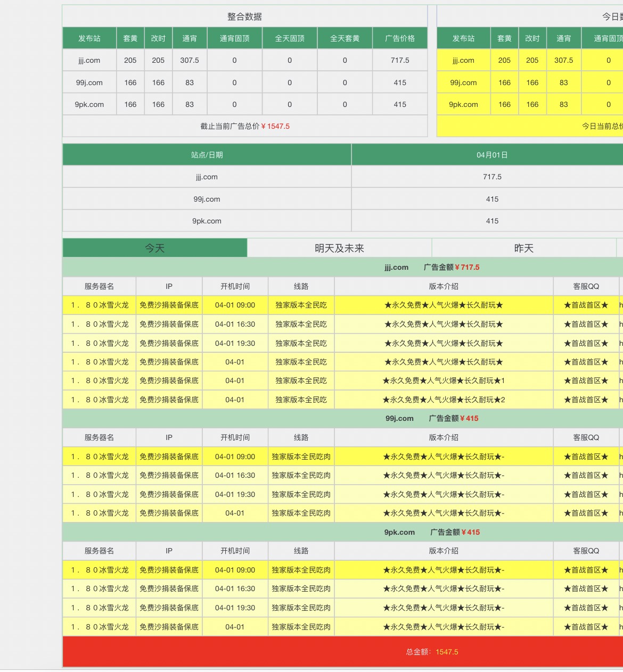Click 99j.com 广告金额 ¥415 section header

[x=432, y=418]
